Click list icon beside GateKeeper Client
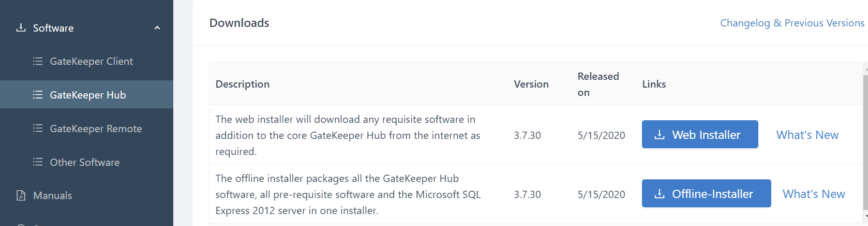Screen dimensions: 868x226 pos(38,61)
